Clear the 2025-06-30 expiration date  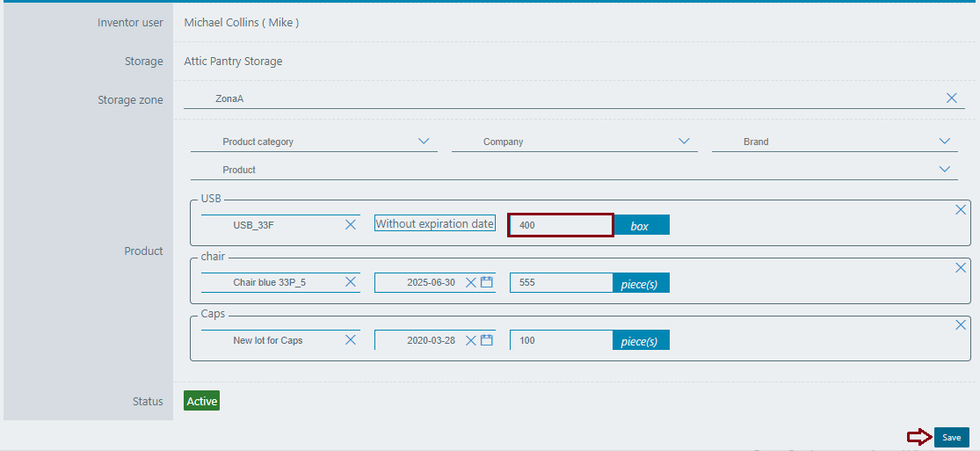[x=470, y=282]
